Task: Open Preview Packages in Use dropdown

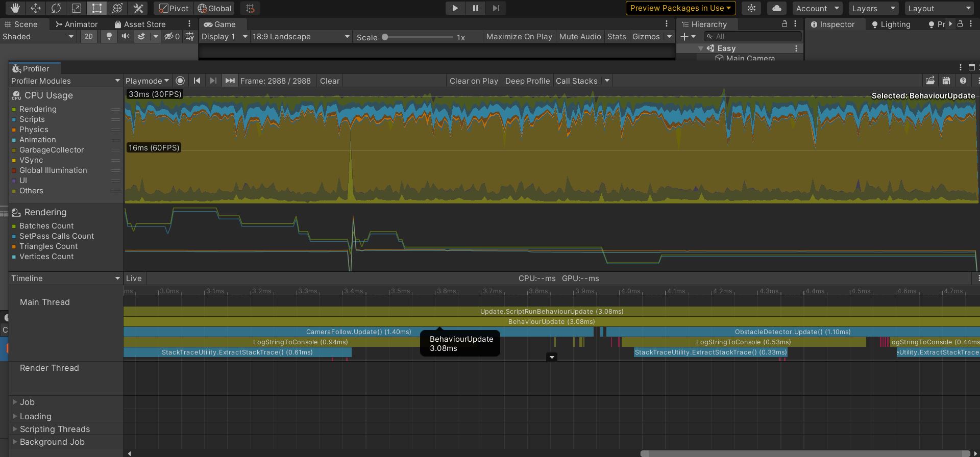Action: (x=680, y=8)
